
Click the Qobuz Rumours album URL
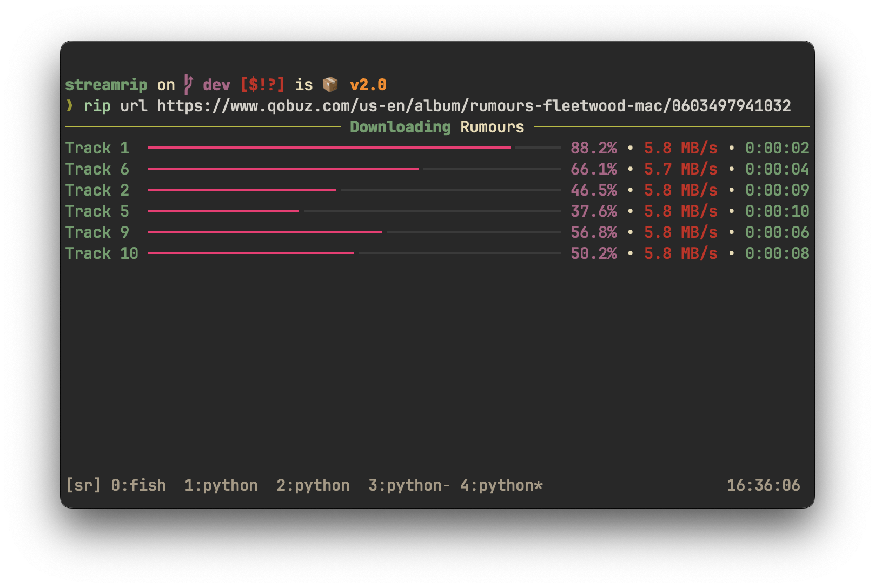coord(474,106)
